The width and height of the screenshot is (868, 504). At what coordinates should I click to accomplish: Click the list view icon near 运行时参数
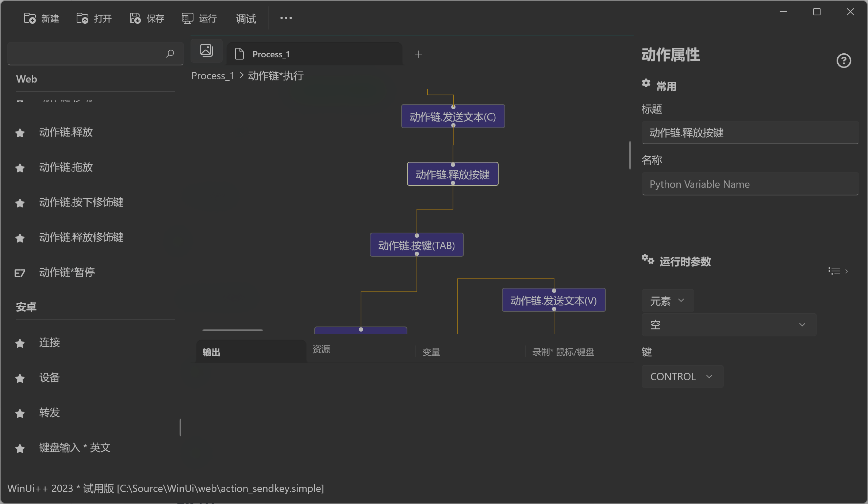pos(834,271)
